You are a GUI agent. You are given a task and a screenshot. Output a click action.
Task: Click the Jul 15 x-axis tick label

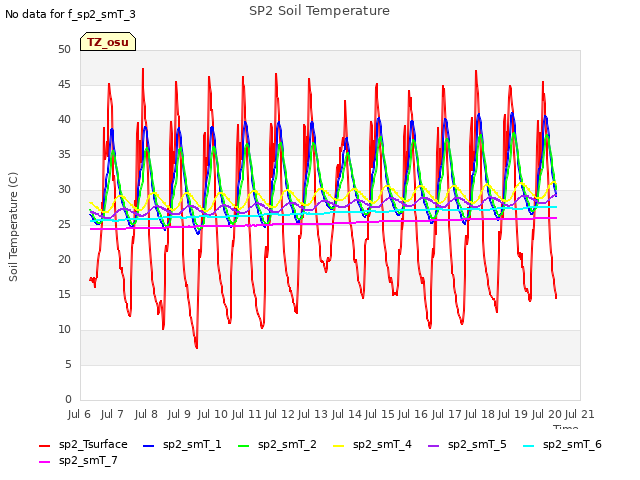coord(379,414)
